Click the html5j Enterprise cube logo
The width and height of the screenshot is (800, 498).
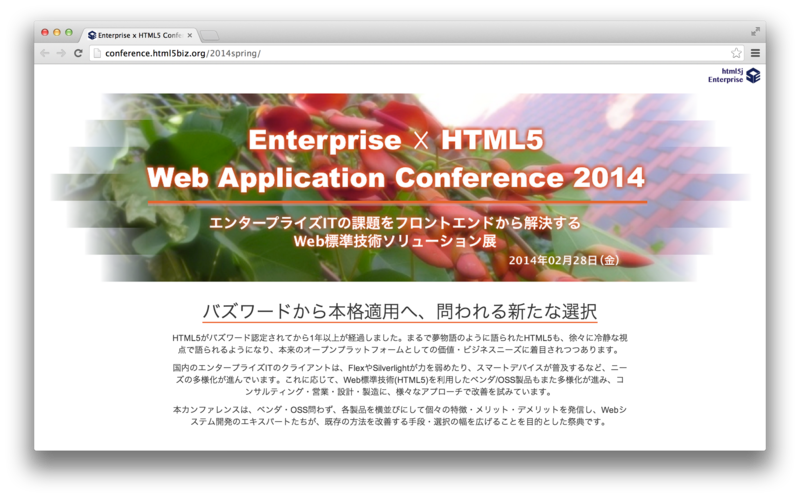tap(753, 76)
